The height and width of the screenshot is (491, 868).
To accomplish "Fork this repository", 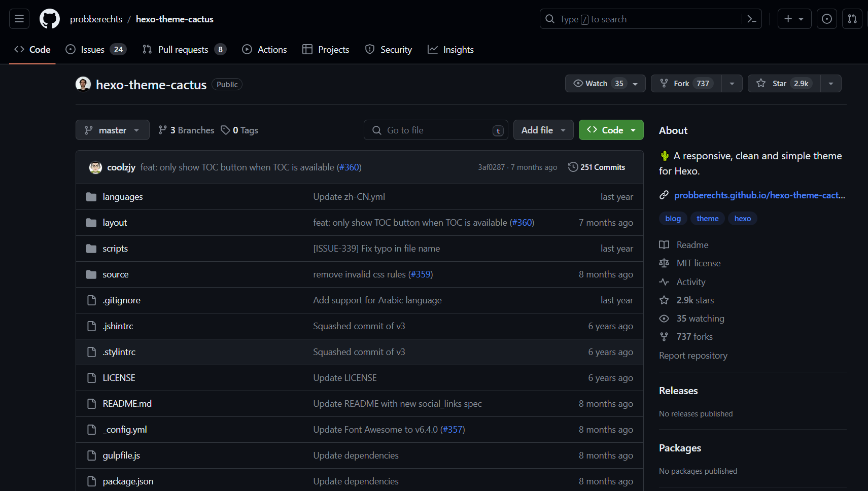I will tap(686, 83).
